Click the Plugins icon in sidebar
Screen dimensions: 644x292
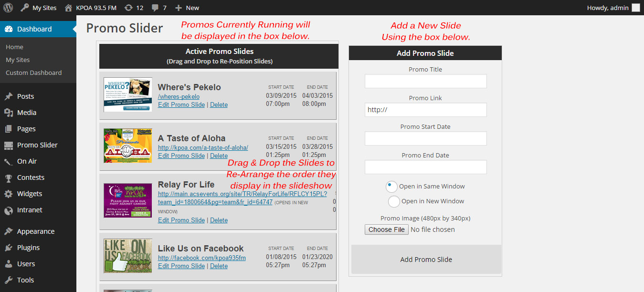pyautogui.click(x=9, y=248)
